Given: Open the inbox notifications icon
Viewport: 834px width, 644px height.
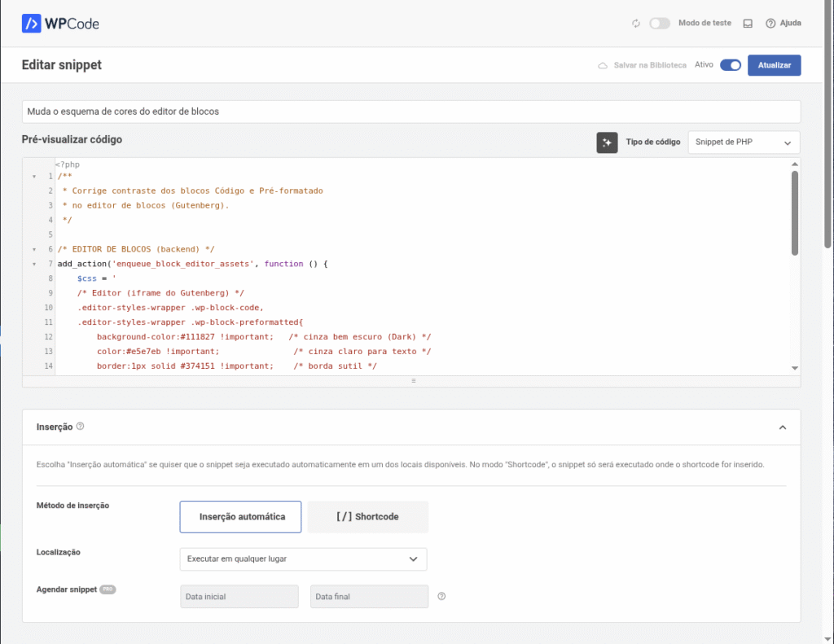Looking at the screenshot, I should [748, 24].
